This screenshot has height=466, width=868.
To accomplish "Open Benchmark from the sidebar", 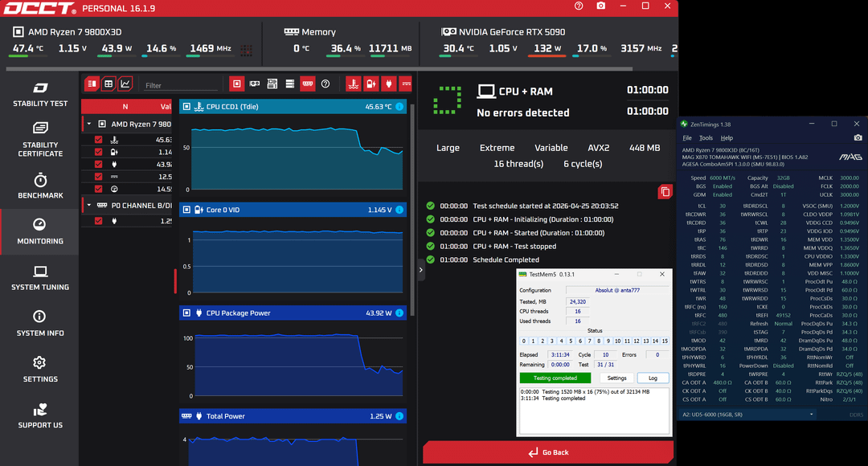I will coord(40,186).
